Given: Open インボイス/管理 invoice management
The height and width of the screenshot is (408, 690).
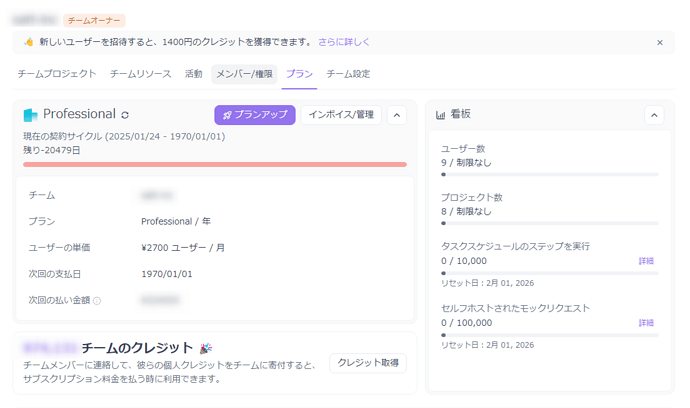Looking at the screenshot, I should [x=341, y=115].
